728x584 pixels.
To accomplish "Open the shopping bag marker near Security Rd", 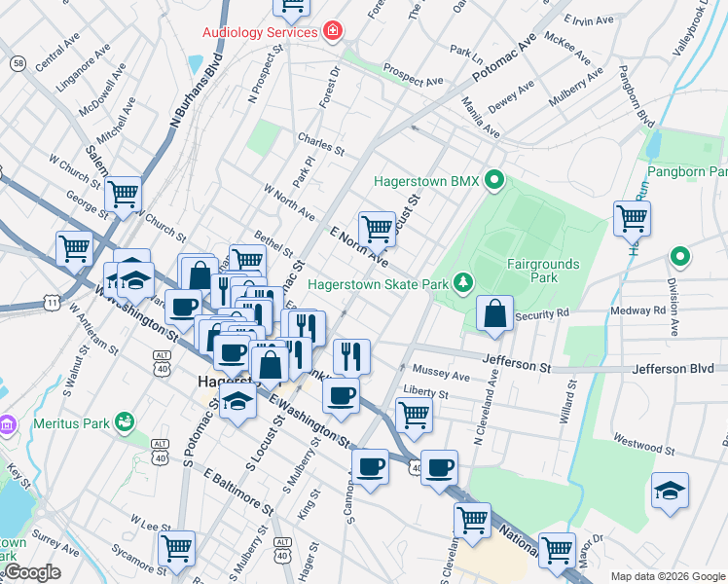I will tap(495, 313).
